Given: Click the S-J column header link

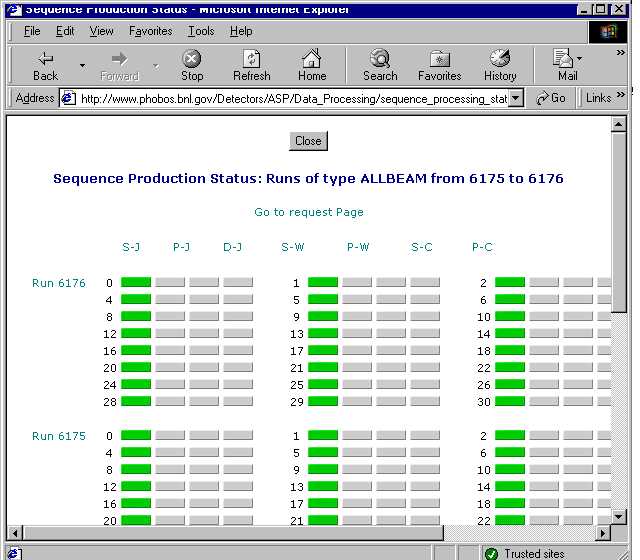Looking at the screenshot, I should [131, 247].
